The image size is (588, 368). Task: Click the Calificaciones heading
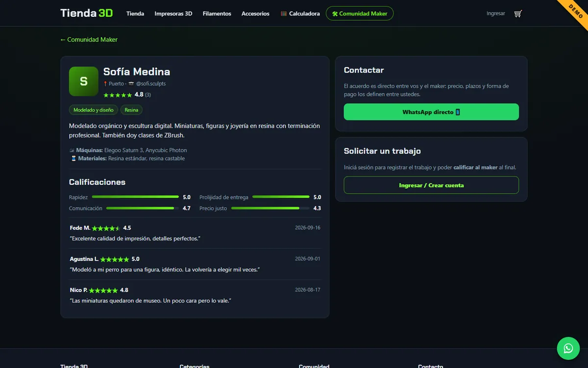(97, 182)
